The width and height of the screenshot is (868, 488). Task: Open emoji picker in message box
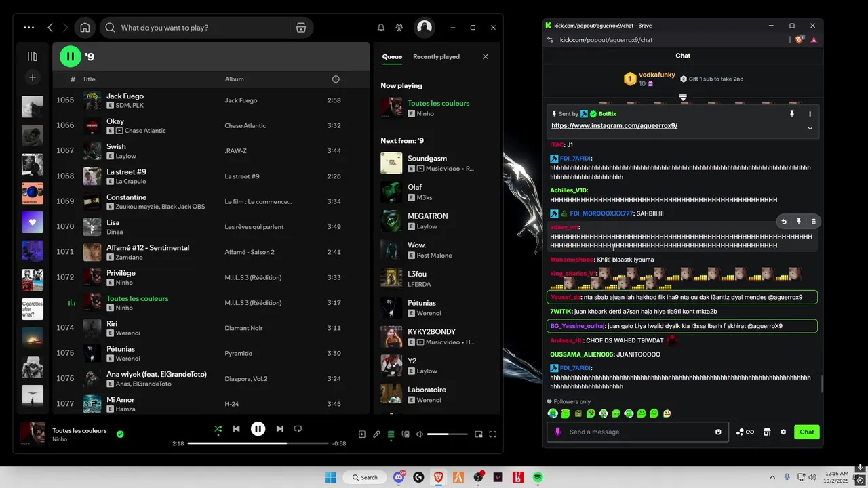point(718,432)
